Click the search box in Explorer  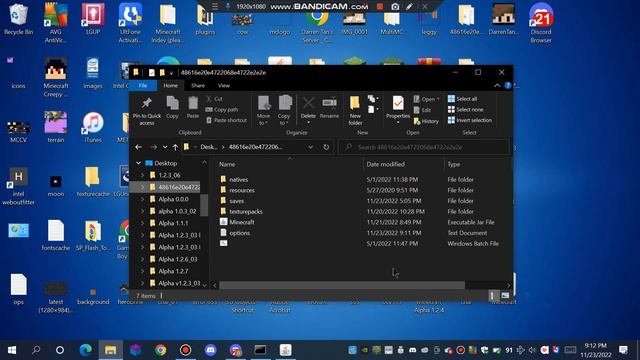pos(424,147)
